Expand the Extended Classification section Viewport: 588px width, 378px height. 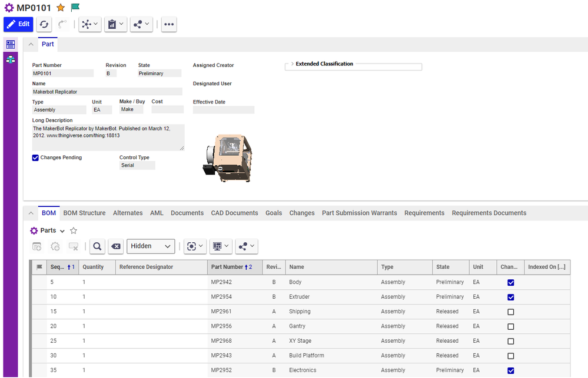[x=293, y=63]
